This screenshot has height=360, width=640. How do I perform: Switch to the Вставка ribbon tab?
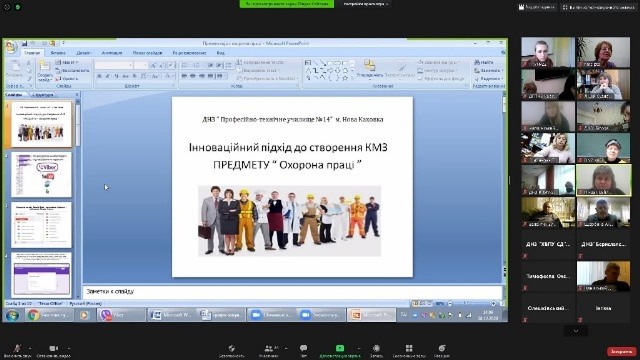click(58, 53)
